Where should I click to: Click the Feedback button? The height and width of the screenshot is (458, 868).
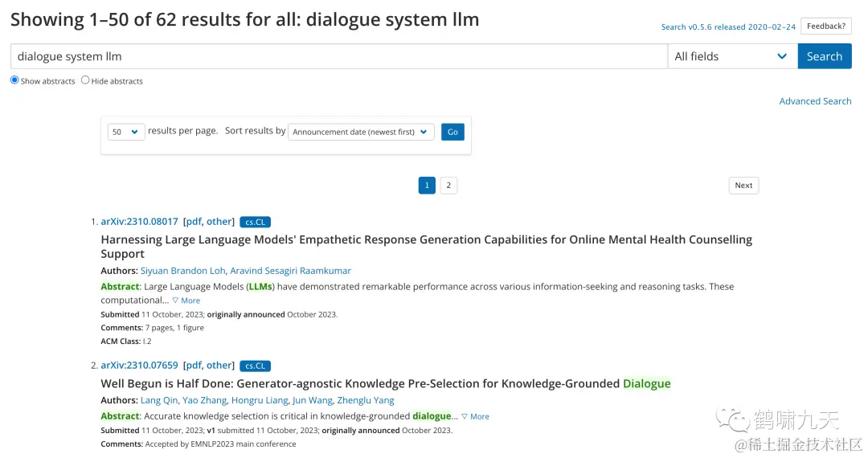click(x=825, y=27)
